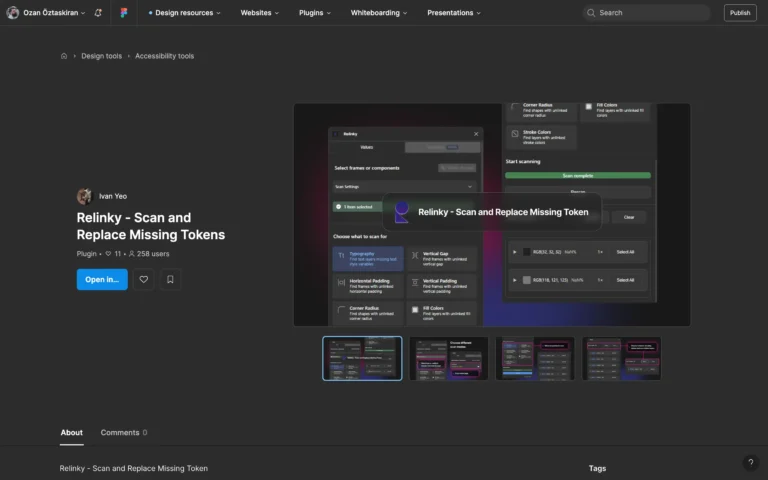Click the 258 users text
768x480 pixels.
click(153, 254)
